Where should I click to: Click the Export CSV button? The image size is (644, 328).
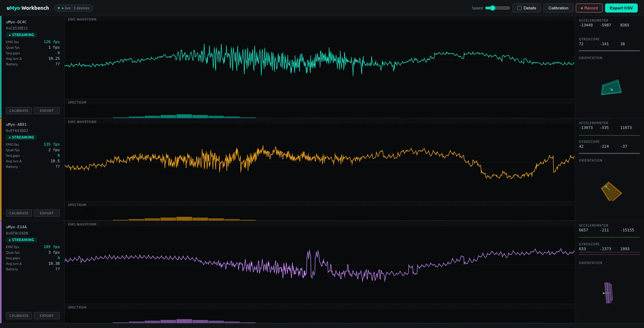click(x=621, y=8)
